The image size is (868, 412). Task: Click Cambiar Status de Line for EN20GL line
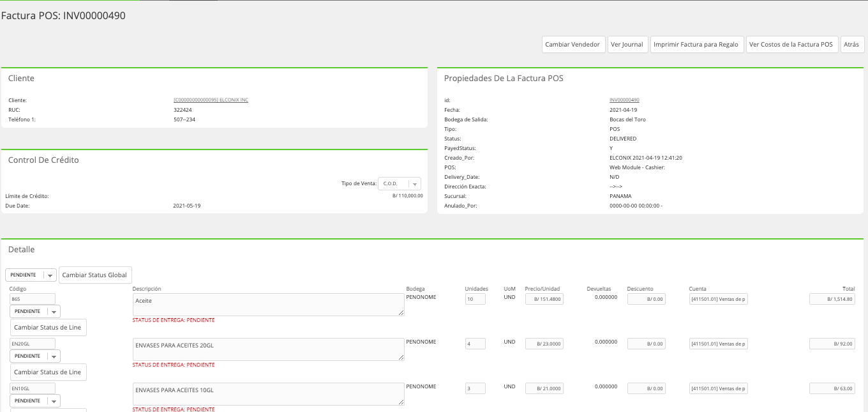tap(48, 372)
